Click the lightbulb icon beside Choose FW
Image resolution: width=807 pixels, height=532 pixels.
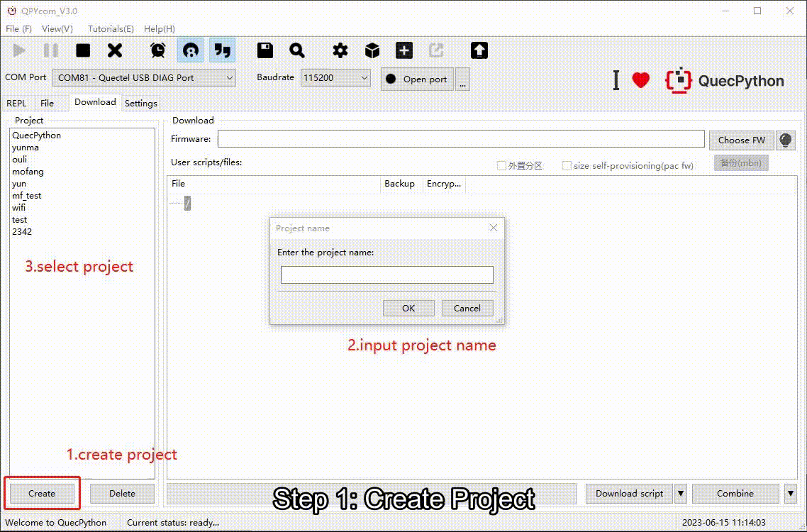pos(784,140)
